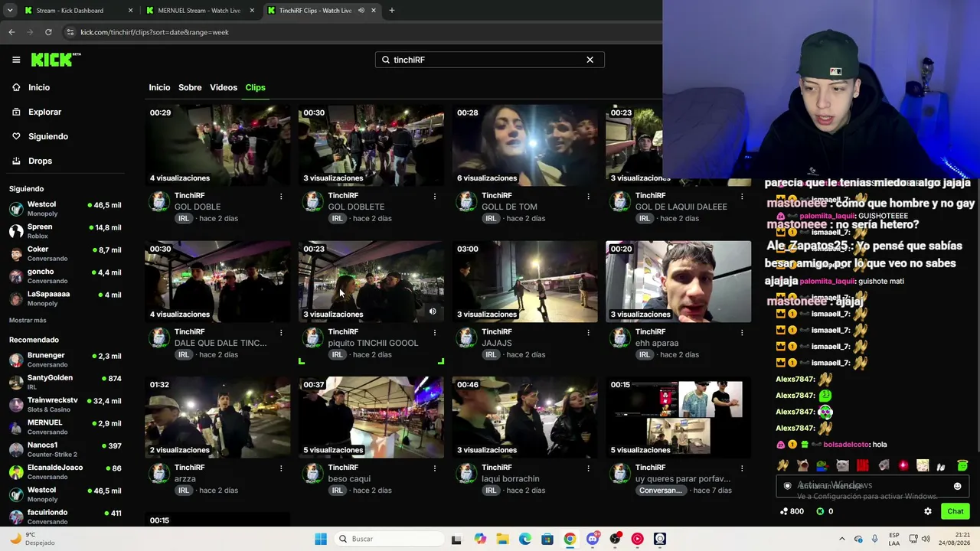Open Microsoft Edge from the taskbar
Image resolution: width=980 pixels, height=551 pixels.
pyautogui.click(x=525, y=539)
